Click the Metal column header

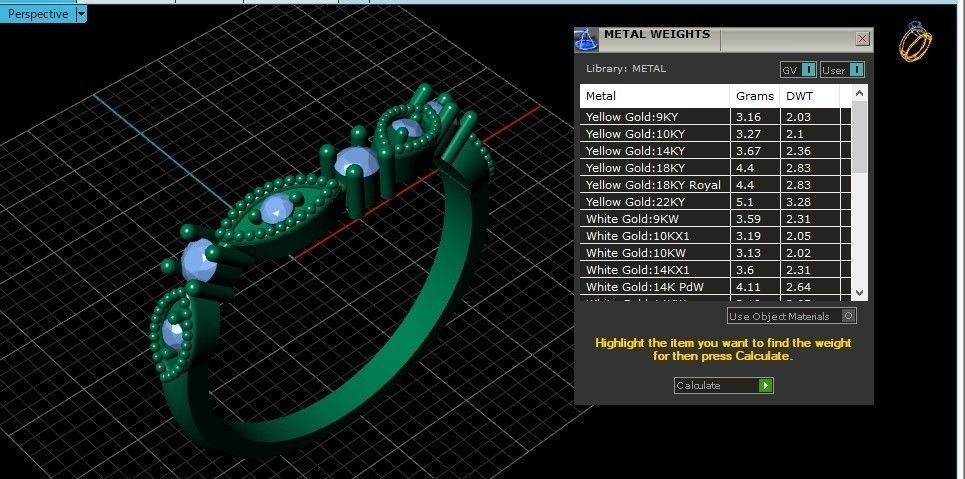coord(655,96)
